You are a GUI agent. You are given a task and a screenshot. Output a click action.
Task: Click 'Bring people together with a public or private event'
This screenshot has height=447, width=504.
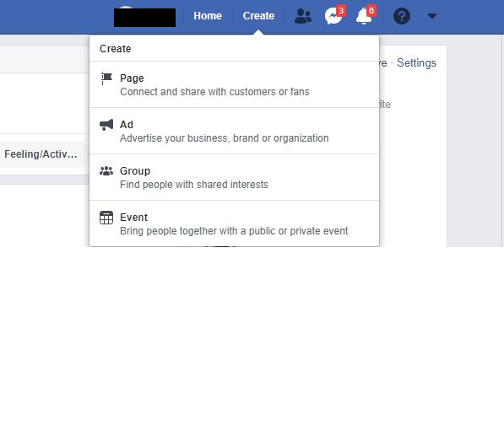tap(234, 231)
